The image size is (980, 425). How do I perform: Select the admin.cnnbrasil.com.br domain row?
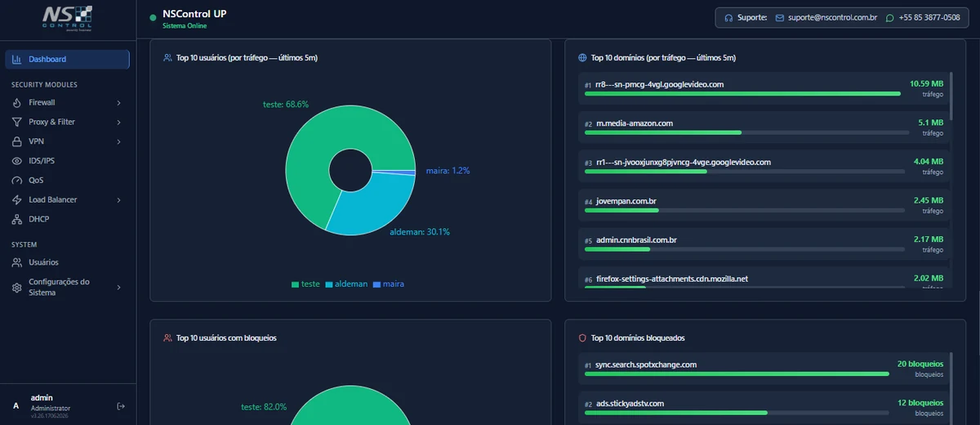pyautogui.click(x=764, y=244)
